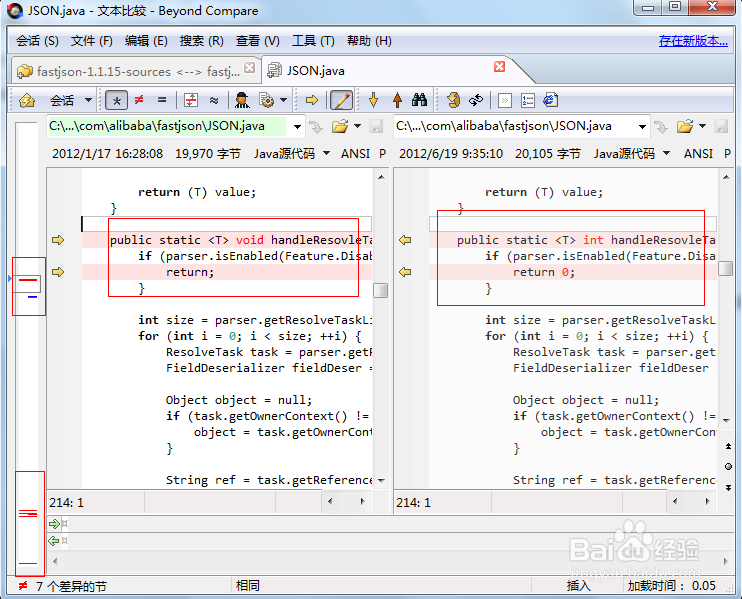Expand the left file path dropdown
The height and width of the screenshot is (599, 742).
(x=297, y=126)
